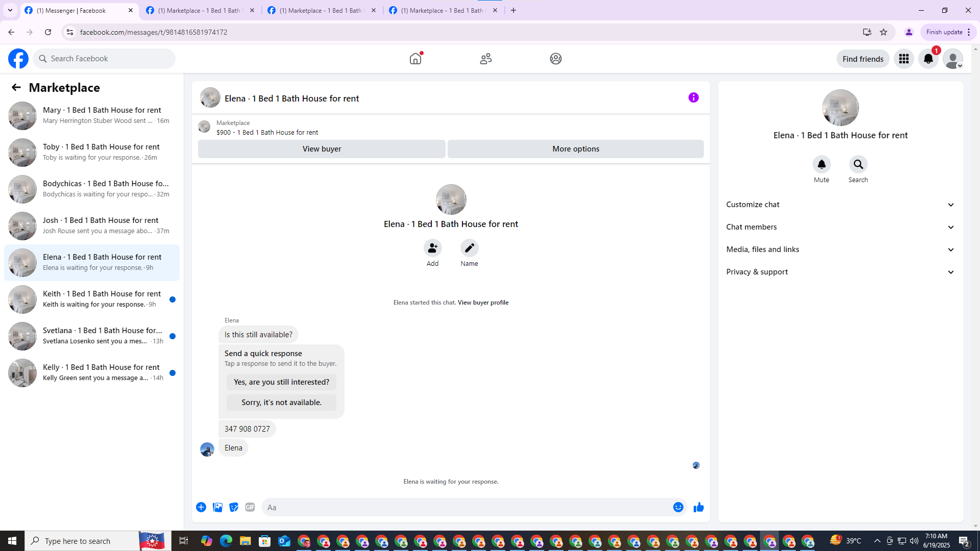This screenshot has width=980, height=551.
Task: Open Keith's conversation
Action: (92, 299)
